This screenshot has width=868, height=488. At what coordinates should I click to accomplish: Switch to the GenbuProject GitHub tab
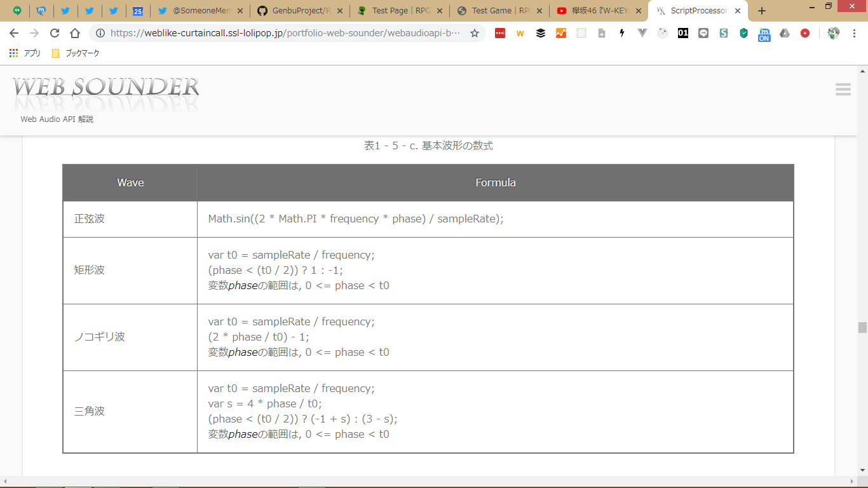click(299, 11)
